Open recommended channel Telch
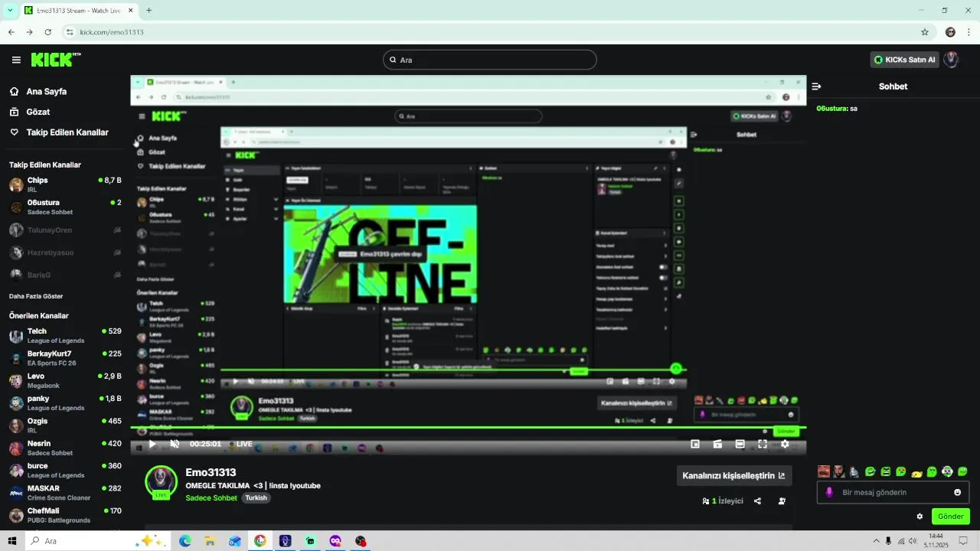 (x=65, y=336)
